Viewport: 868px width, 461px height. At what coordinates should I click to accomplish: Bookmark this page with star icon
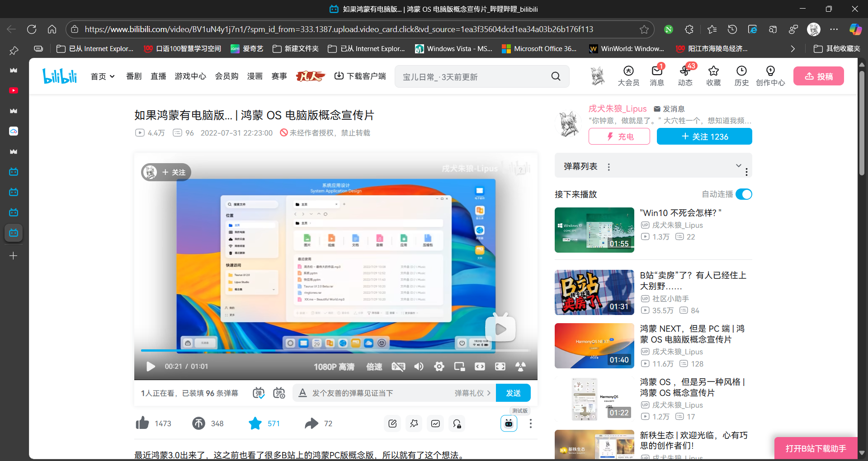click(x=644, y=29)
